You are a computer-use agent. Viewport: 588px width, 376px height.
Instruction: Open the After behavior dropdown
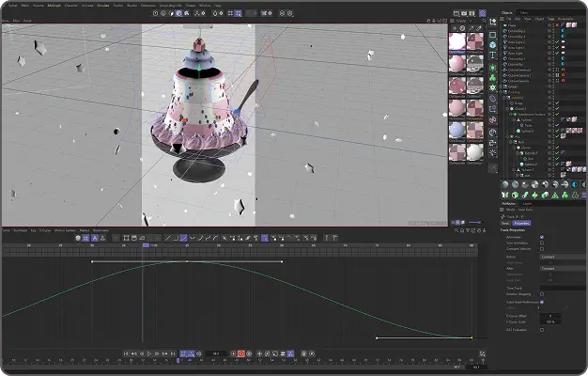pos(564,268)
